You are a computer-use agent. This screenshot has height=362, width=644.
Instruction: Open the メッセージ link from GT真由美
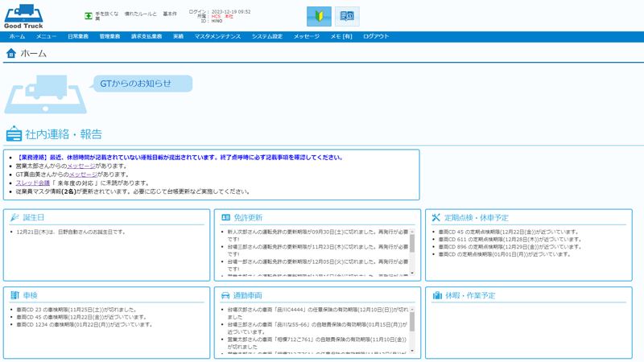pyautogui.click(x=82, y=175)
